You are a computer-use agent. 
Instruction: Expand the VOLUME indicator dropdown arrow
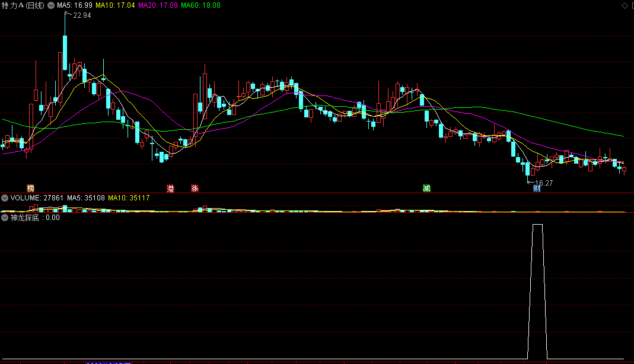(x=5, y=198)
